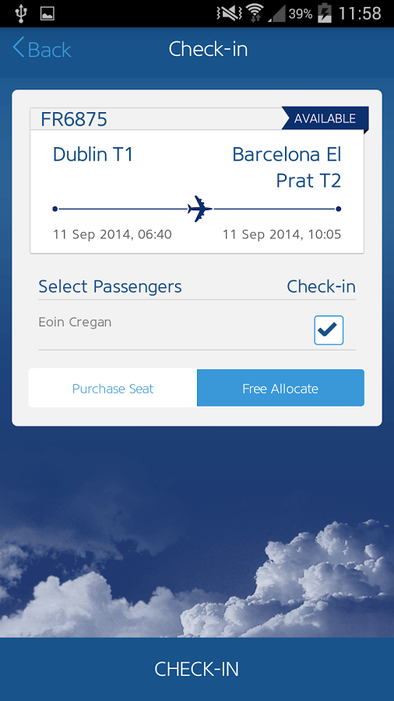Select the Free Allocate option
394x701 pixels.
280,388
